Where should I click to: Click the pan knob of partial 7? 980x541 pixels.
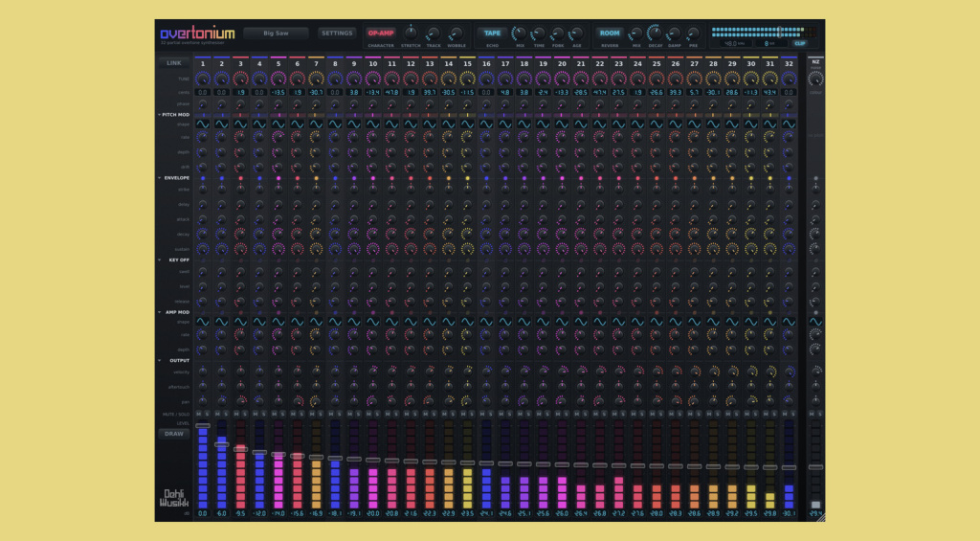316,401
